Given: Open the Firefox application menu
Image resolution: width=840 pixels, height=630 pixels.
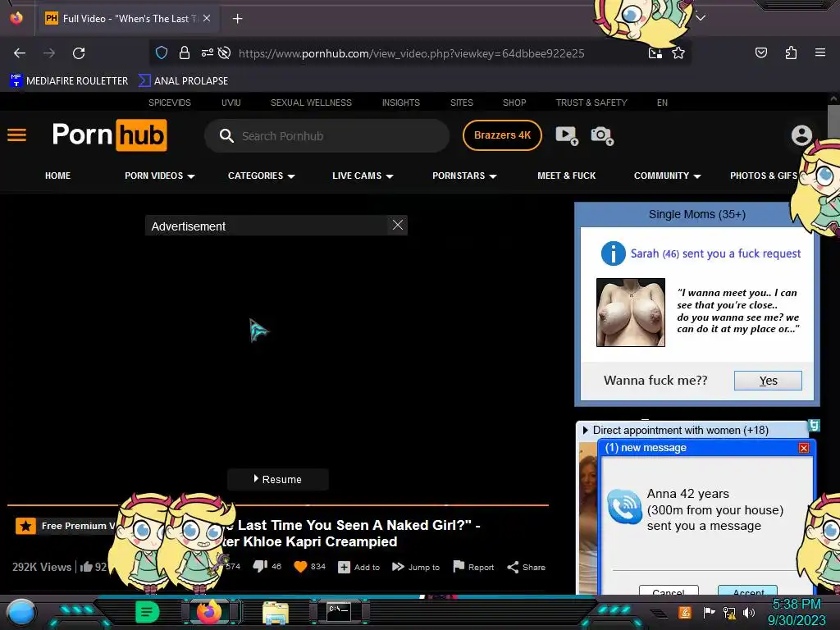Looking at the screenshot, I should coord(819,52).
